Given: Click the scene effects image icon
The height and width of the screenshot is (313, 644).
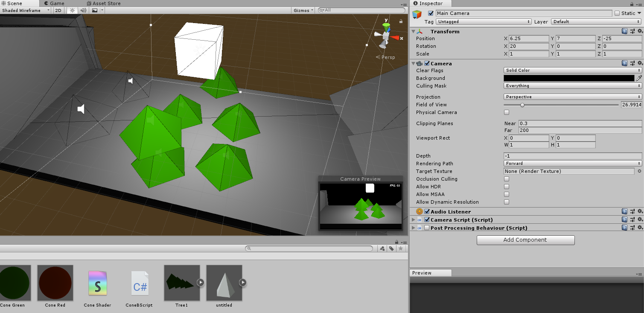Looking at the screenshot, I should tap(95, 10).
